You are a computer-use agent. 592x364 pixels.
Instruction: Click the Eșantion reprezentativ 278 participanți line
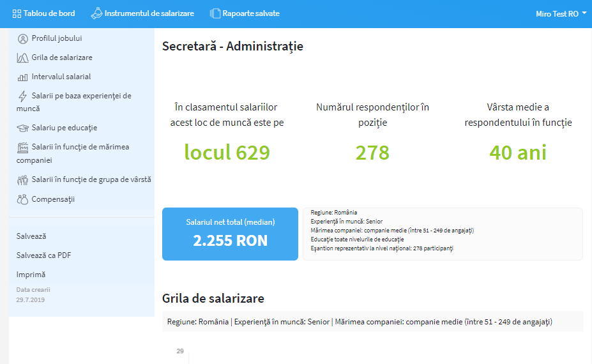tap(382, 248)
